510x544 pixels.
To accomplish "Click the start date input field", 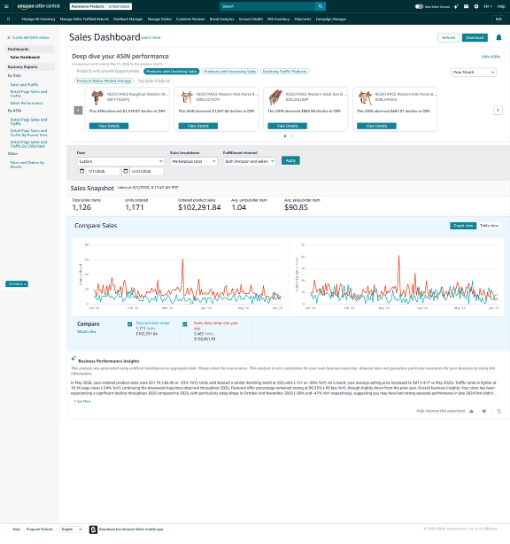I will coord(103,171).
